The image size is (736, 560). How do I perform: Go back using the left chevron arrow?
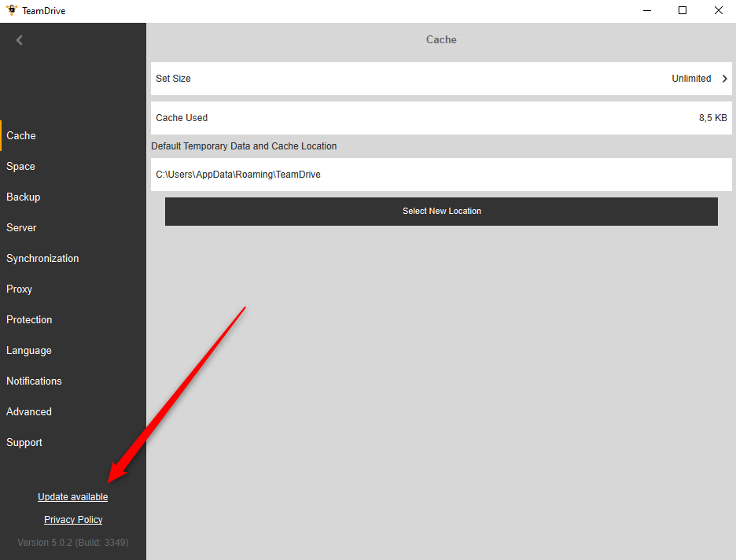pyautogui.click(x=19, y=40)
